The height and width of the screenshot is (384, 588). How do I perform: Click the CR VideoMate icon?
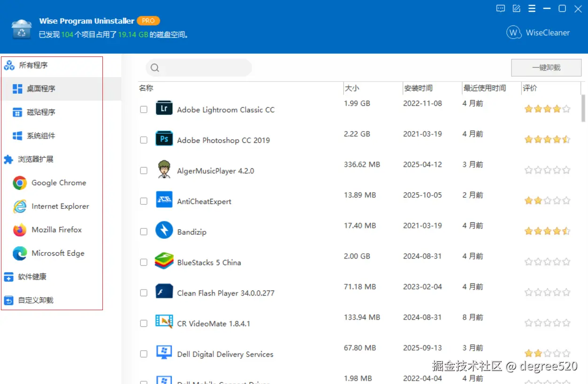[x=164, y=322]
